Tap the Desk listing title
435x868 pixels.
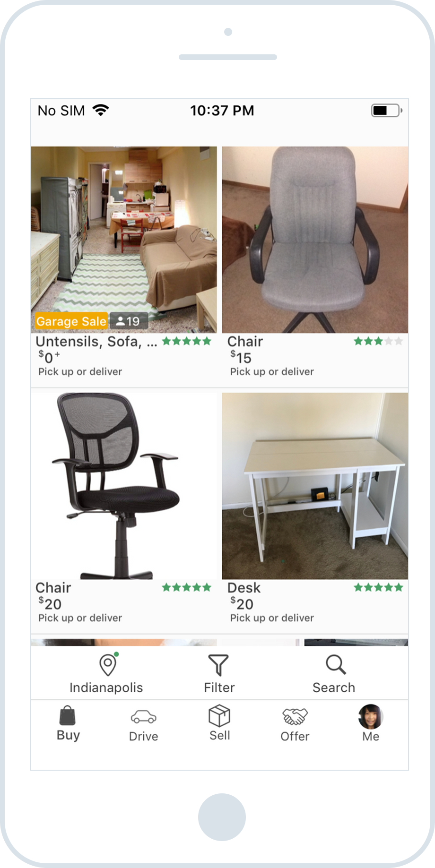click(244, 587)
